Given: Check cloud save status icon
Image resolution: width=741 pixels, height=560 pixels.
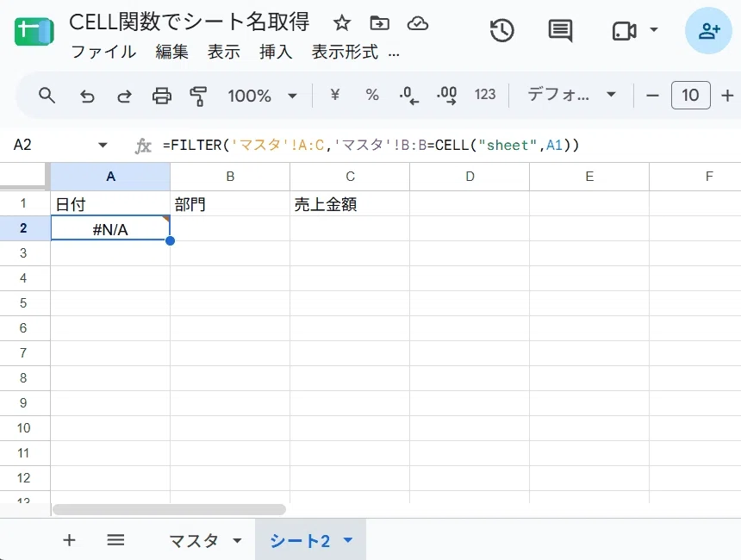Looking at the screenshot, I should click(418, 22).
